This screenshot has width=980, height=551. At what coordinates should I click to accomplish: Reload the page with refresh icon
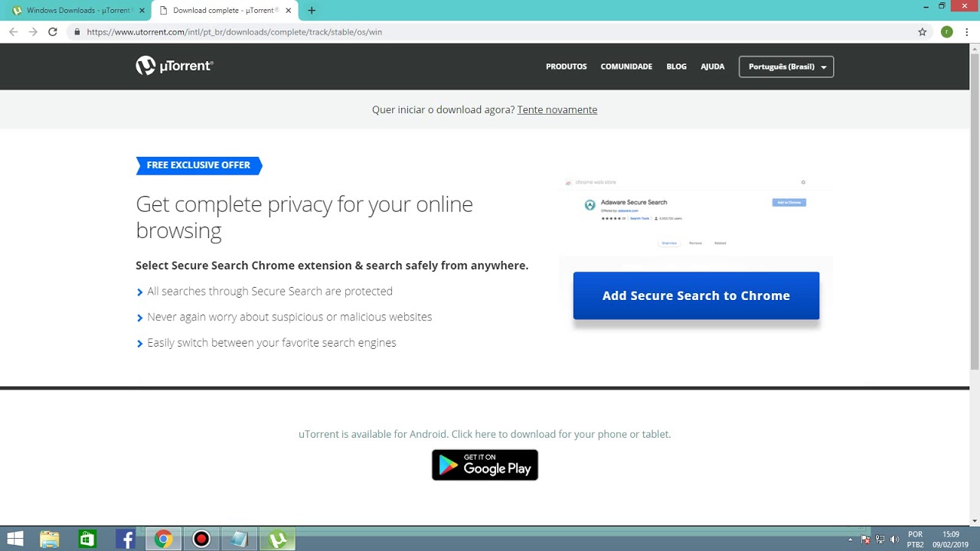tap(53, 32)
